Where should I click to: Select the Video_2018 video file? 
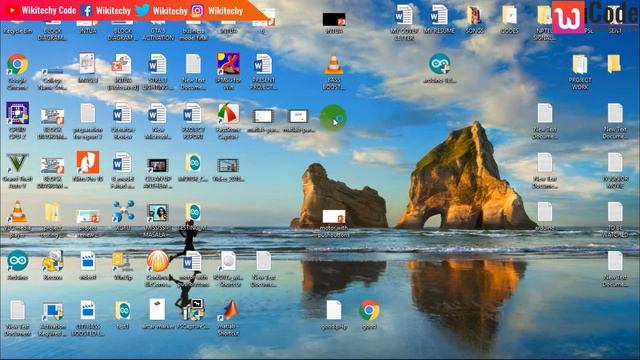click(x=228, y=165)
